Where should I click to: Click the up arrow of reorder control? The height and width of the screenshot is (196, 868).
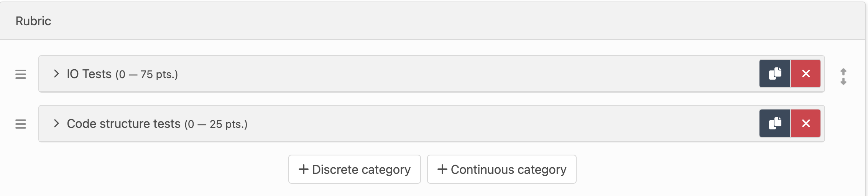(843, 72)
